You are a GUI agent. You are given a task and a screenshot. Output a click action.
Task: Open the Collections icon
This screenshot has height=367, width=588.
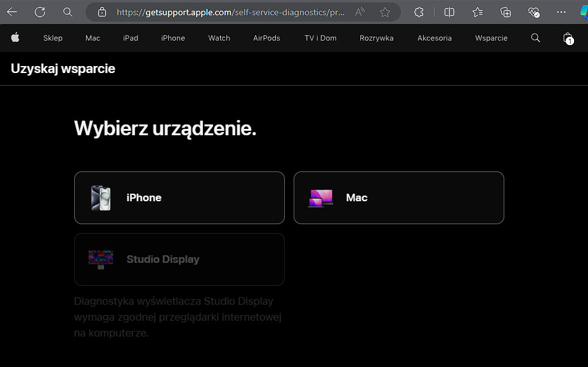coord(506,13)
